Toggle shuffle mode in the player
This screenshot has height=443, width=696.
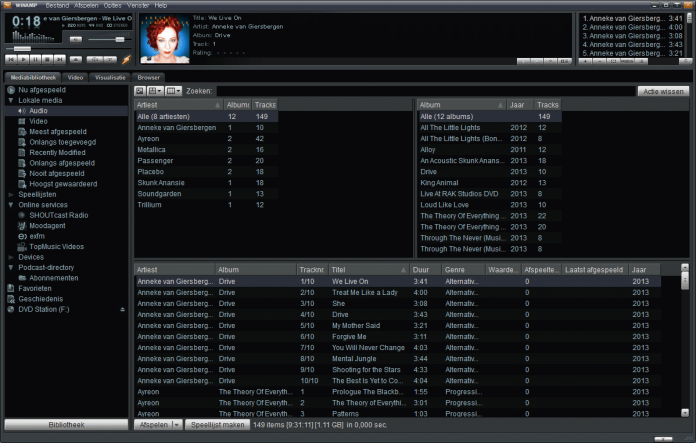tap(94, 59)
